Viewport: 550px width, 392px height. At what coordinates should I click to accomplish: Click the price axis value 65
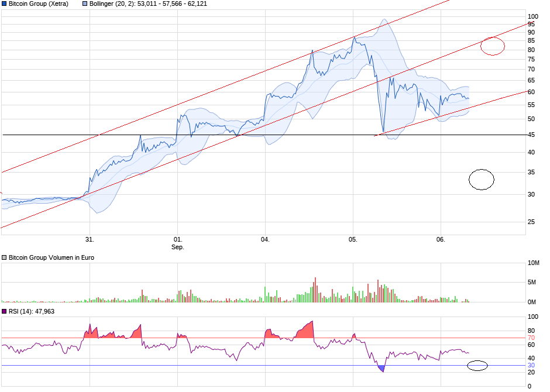coord(531,81)
